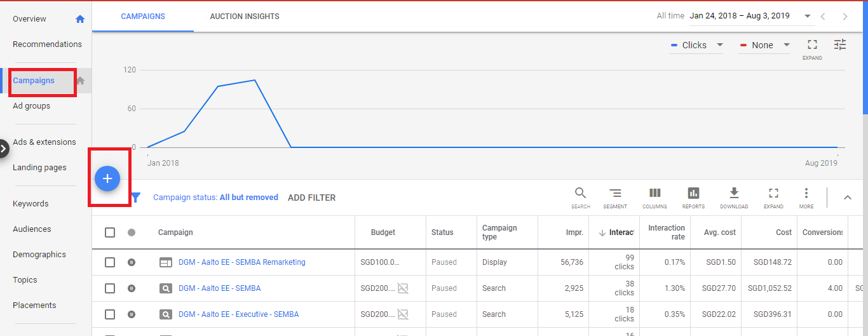Check the DGM - Aalto EE - SEMBA checkbox
Image resolution: width=868 pixels, height=336 pixels.
110,288
